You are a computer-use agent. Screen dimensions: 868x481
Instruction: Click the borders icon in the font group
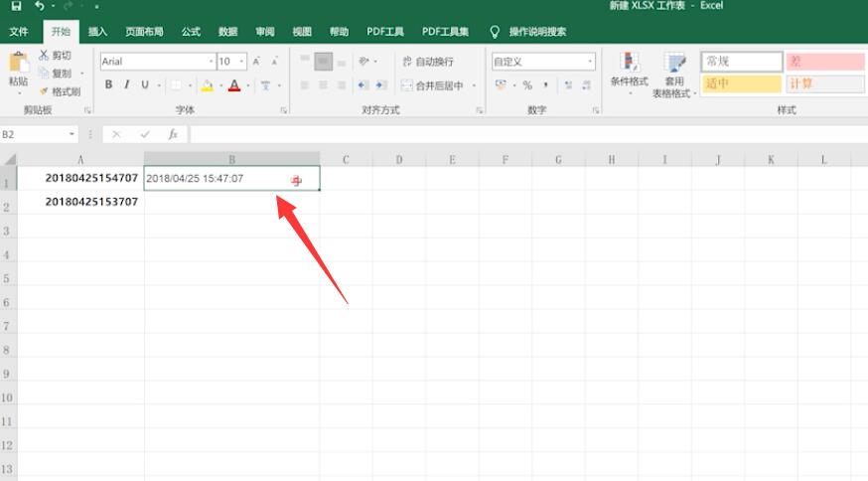[176, 85]
